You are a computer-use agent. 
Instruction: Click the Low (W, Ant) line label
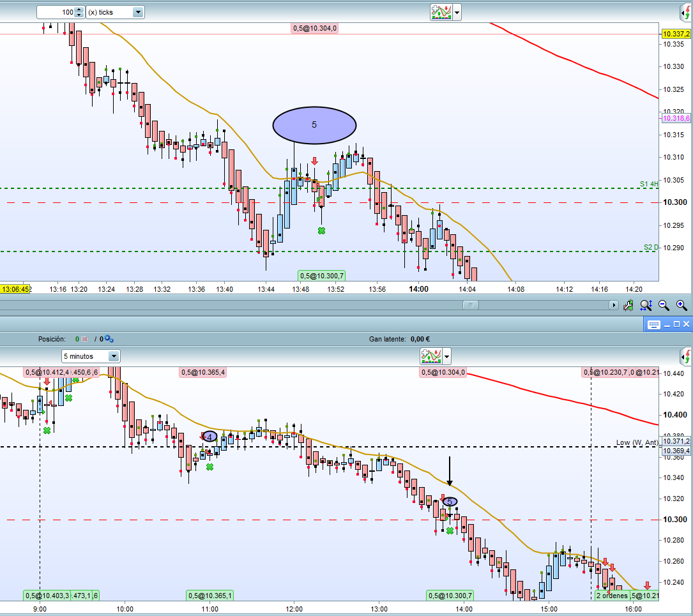coord(637,442)
